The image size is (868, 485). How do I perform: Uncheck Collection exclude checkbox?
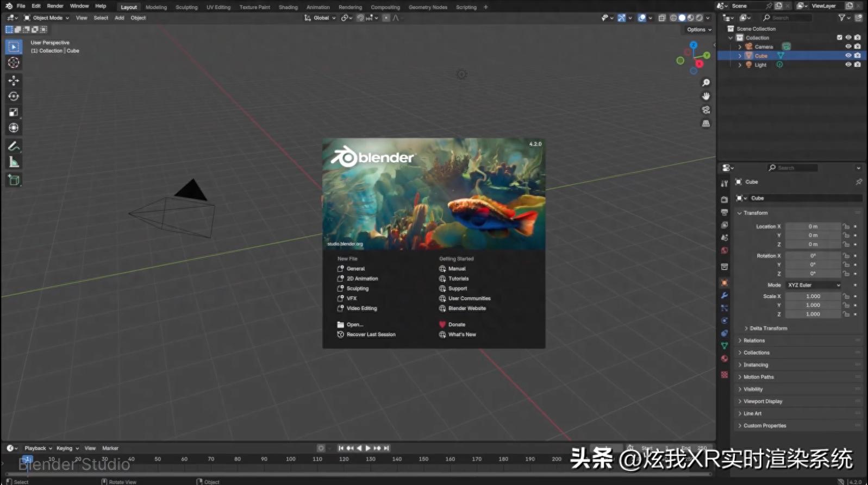[839, 37]
